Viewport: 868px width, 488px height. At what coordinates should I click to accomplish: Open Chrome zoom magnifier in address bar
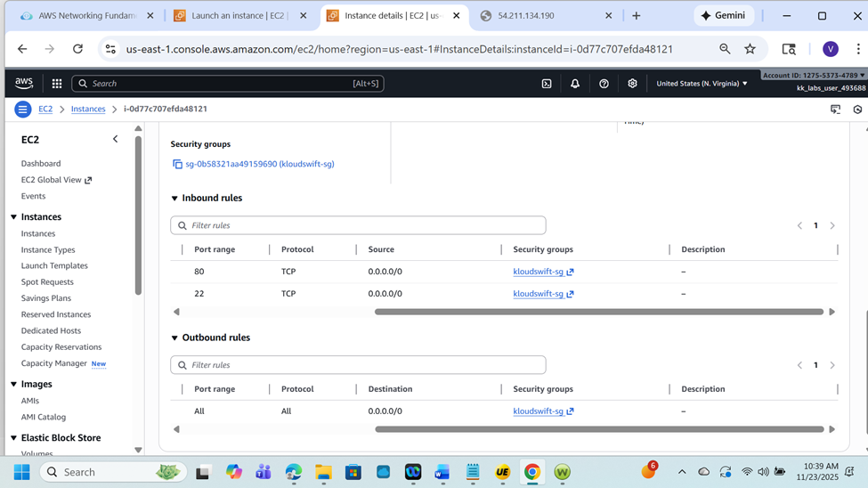pyautogui.click(x=724, y=49)
